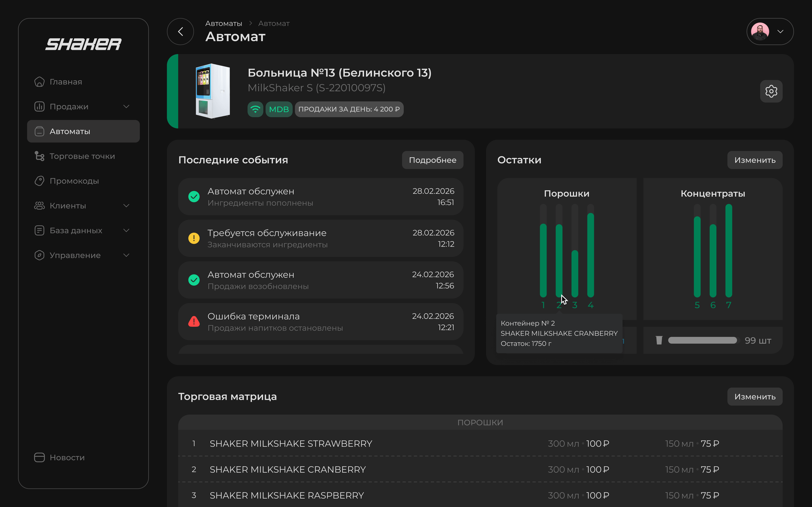Click the Подробнее events button
The image size is (812, 507).
click(x=432, y=160)
